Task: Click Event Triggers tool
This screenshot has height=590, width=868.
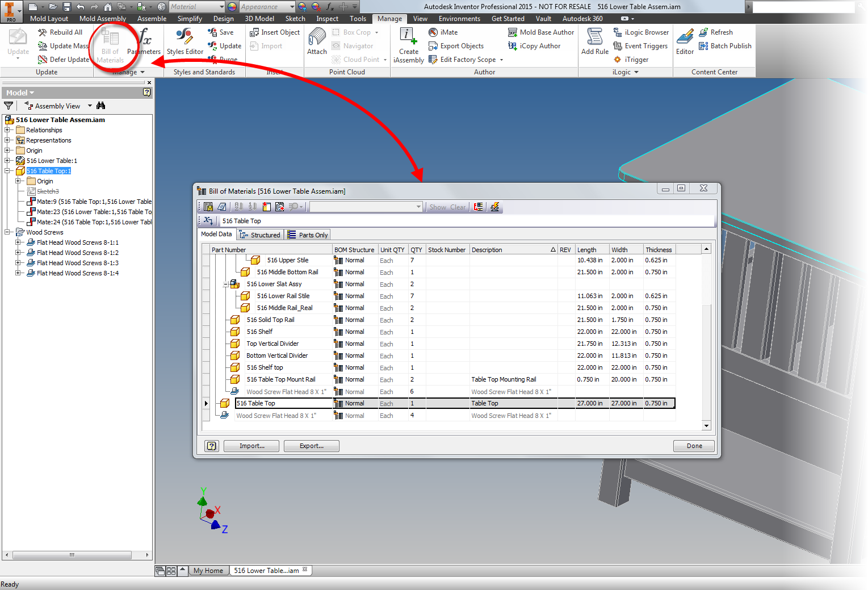Action: click(640, 46)
